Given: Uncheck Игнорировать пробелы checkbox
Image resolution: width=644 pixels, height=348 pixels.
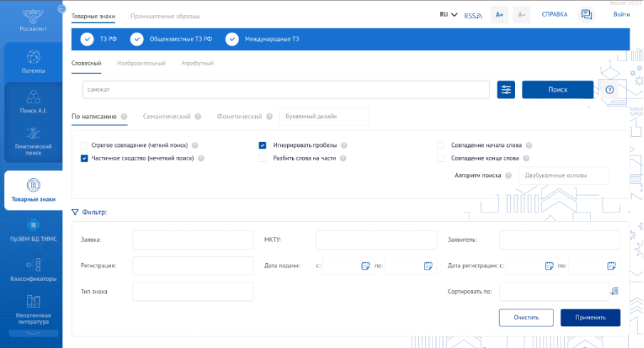Looking at the screenshot, I should click(262, 145).
